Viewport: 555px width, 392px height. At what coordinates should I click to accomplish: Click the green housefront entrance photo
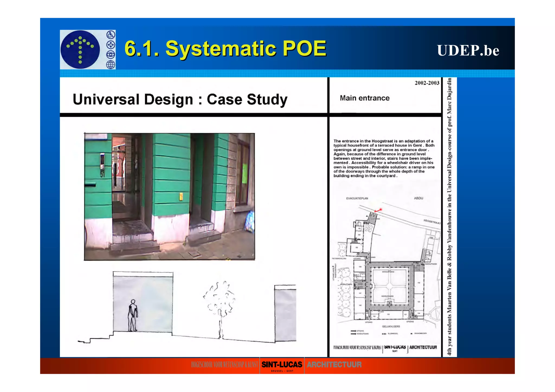point(169,197)
